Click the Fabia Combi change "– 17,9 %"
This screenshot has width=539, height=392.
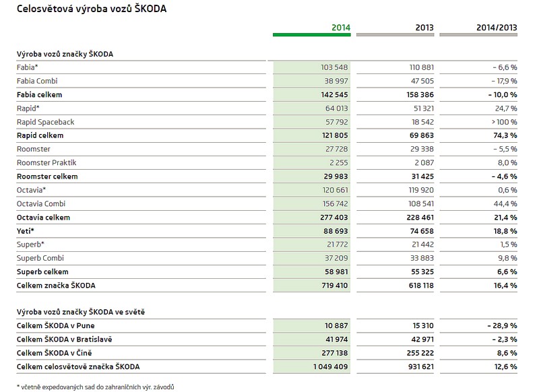pos(504,81)
